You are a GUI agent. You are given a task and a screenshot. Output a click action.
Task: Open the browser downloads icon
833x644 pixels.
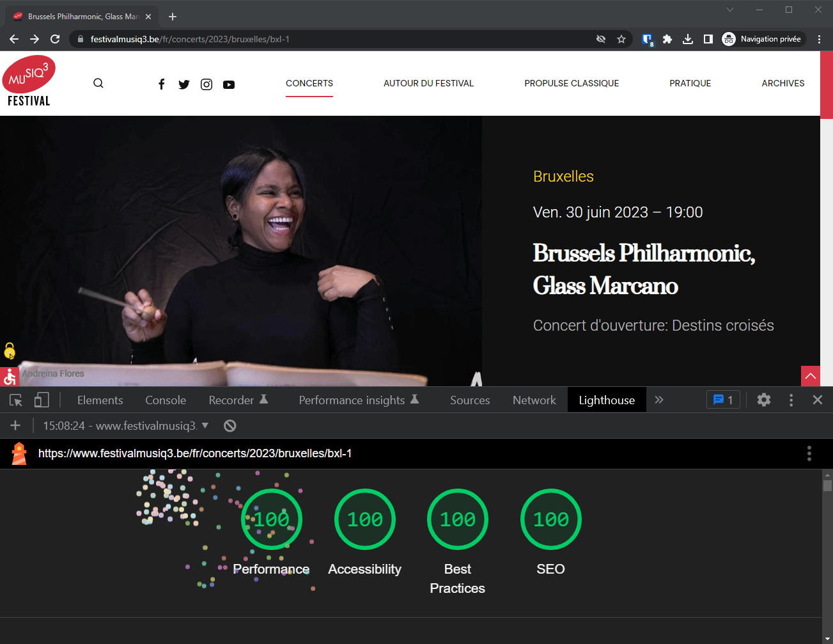tap(688, 39)
